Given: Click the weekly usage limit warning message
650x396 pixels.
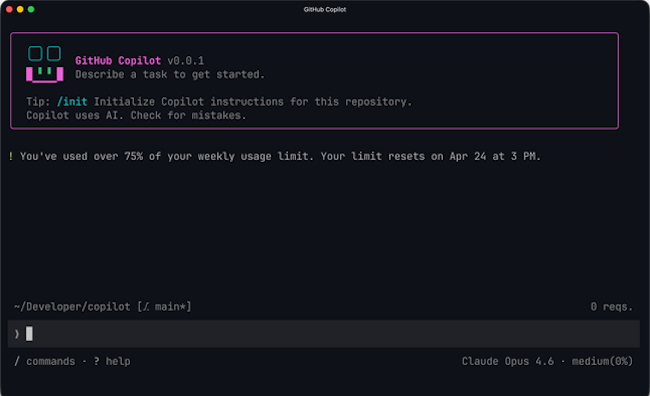Looking at the screenshot, I should [280, 156].
